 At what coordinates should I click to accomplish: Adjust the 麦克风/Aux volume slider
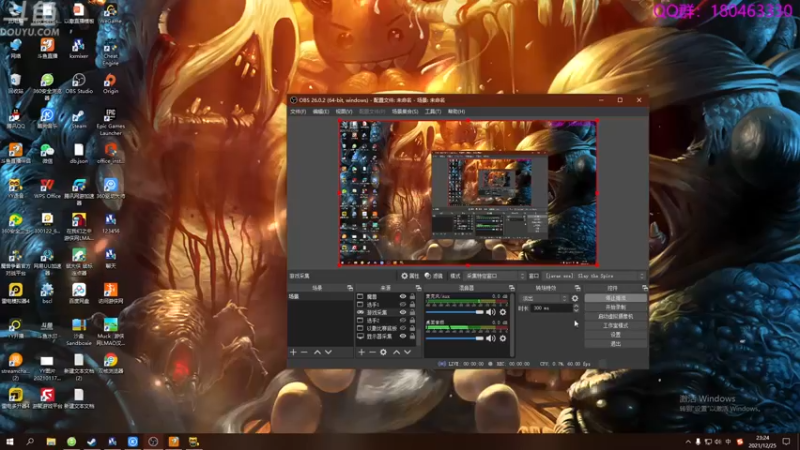pos(455,312)
